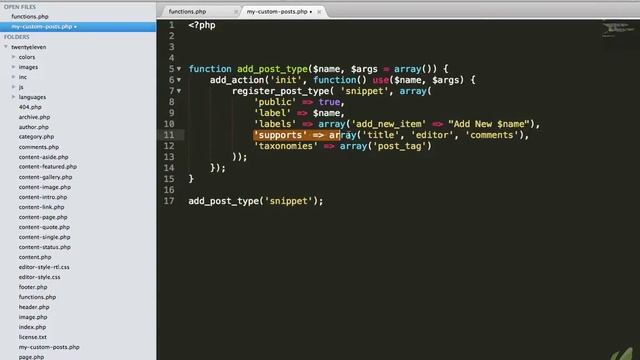The image size is (640, 360).
Task: Open content-link.php in the sidebar
Action: click(41, 207)
